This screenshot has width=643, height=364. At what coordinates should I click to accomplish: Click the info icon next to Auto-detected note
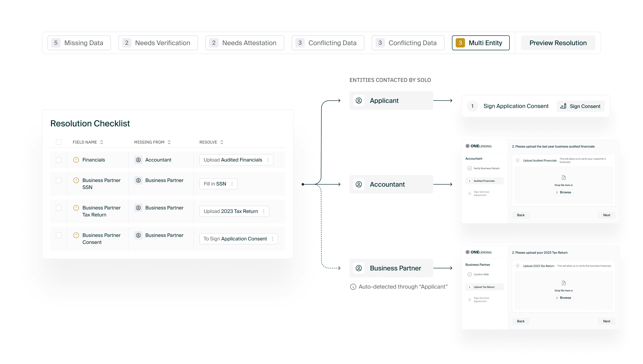coord(353,287)
